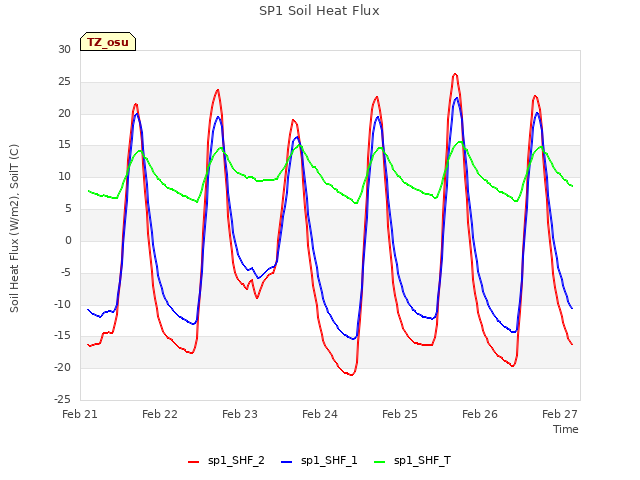Click the lowest red trough on Feb 24
The height and width of the screenshot is (480, 640).
coord(351,375)
